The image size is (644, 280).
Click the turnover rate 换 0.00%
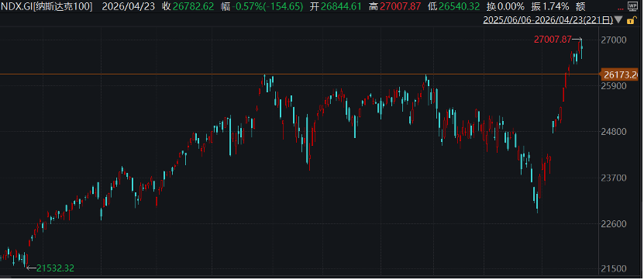pos(505,6)
